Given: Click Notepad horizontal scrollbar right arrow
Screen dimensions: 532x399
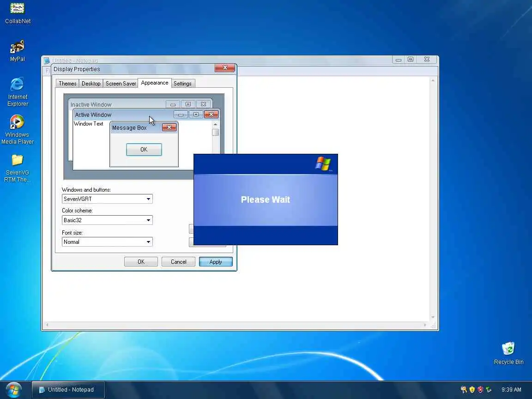Looking at the screenshot, I should click(x=425, y=325).
